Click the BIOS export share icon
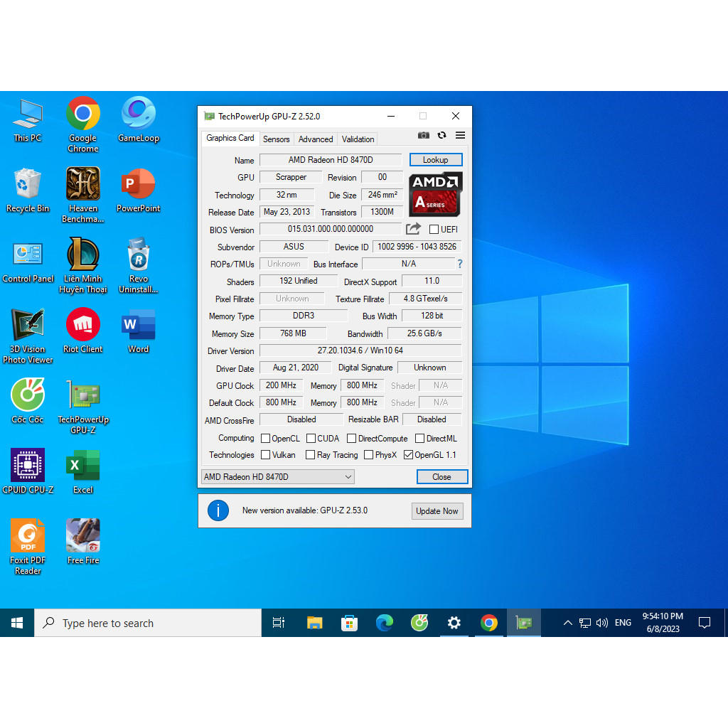This screenshot has width=728, height=728. (413, 229)
